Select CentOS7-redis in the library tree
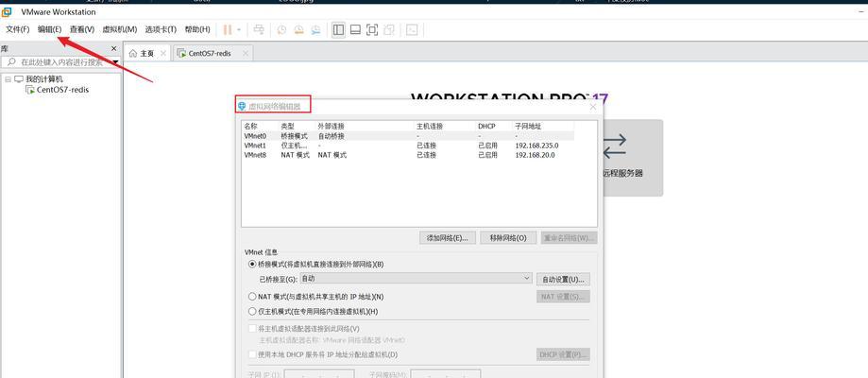Image resolution: width=868 pixels, height=378 pixels. 62,90
